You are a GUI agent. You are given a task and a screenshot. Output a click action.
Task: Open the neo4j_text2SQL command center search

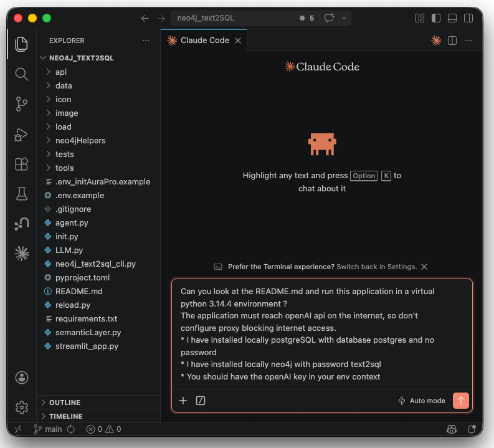coord(232,18)
